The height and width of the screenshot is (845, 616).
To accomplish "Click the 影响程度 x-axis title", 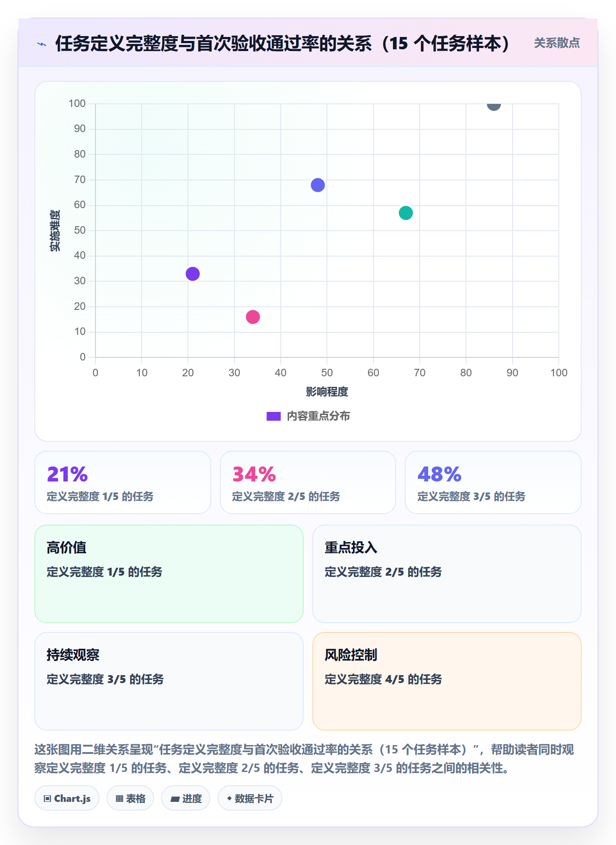I will click(327, 392).
